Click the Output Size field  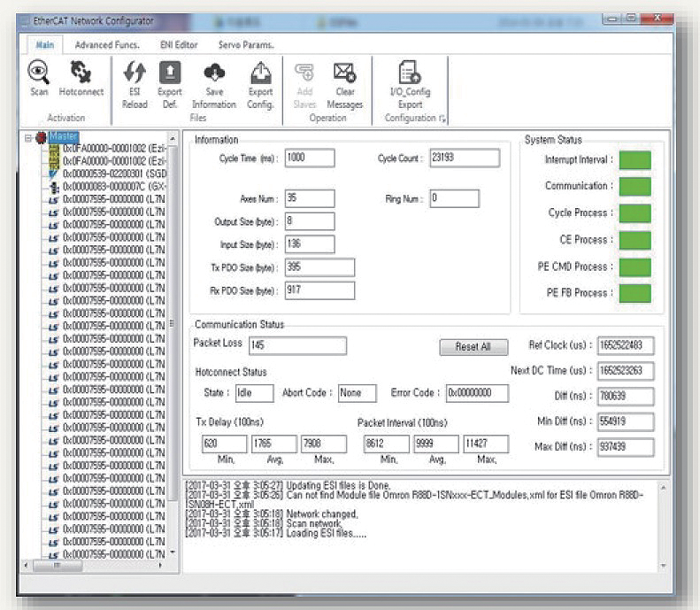(x=310, y=221)
